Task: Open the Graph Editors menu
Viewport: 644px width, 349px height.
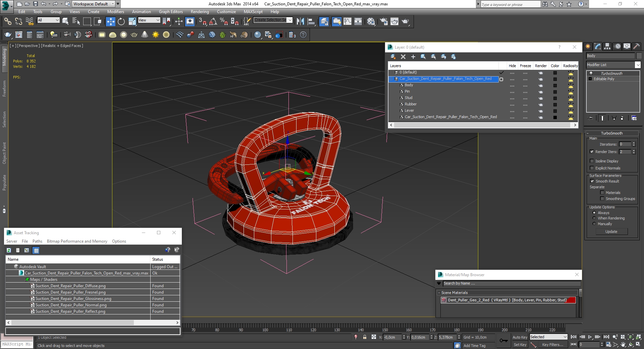Action: click(x=171, y=11)
